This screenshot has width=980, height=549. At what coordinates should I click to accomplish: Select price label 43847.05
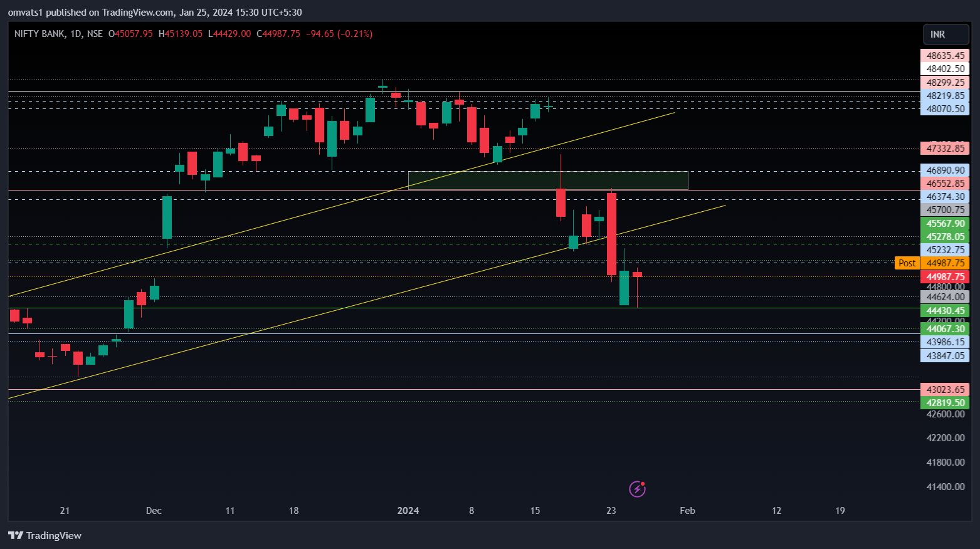(945, 356)
